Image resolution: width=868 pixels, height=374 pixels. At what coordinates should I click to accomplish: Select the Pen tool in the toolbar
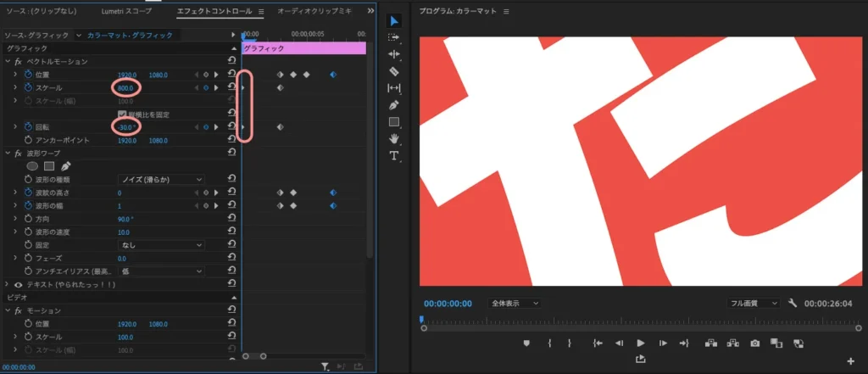393,105
